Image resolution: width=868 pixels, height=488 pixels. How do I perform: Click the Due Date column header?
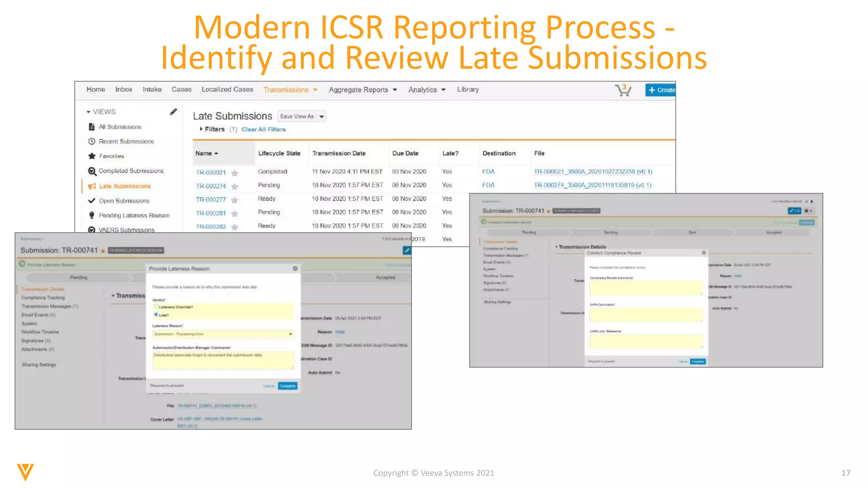point(405,153)
